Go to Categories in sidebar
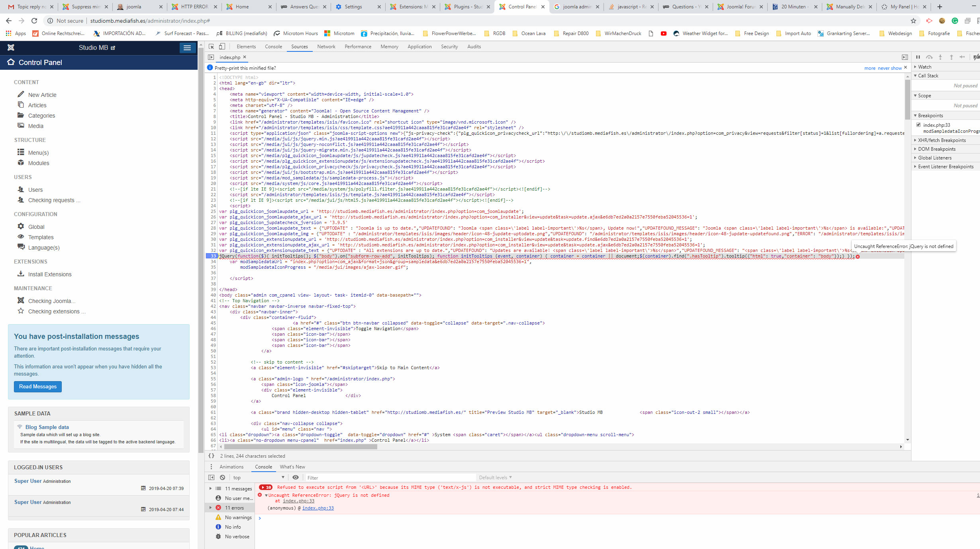 pyautogui.click(x=41, y=116)
